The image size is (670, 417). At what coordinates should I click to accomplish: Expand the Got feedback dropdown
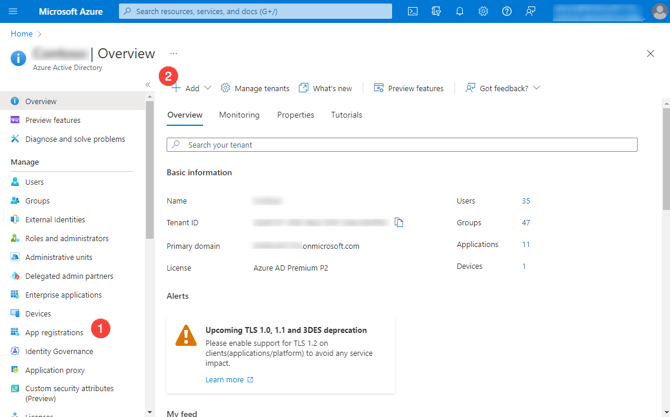[502, 88]
